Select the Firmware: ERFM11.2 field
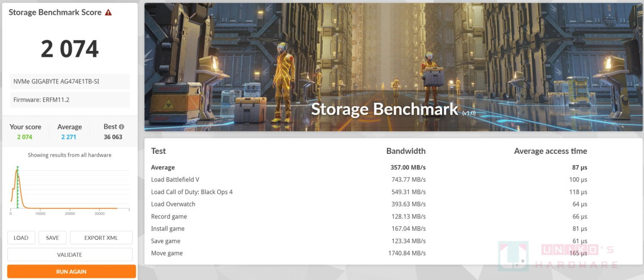The image size is (644, 280). [70, 100]
